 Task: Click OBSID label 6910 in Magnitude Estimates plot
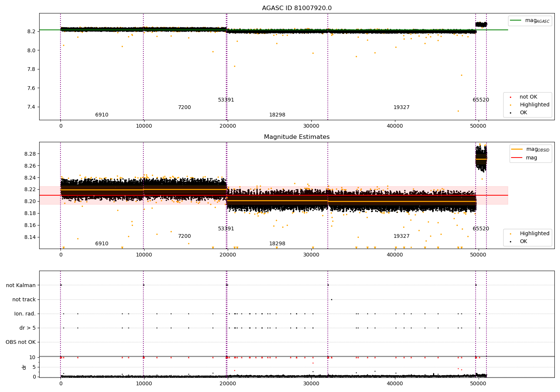[102, 244]
